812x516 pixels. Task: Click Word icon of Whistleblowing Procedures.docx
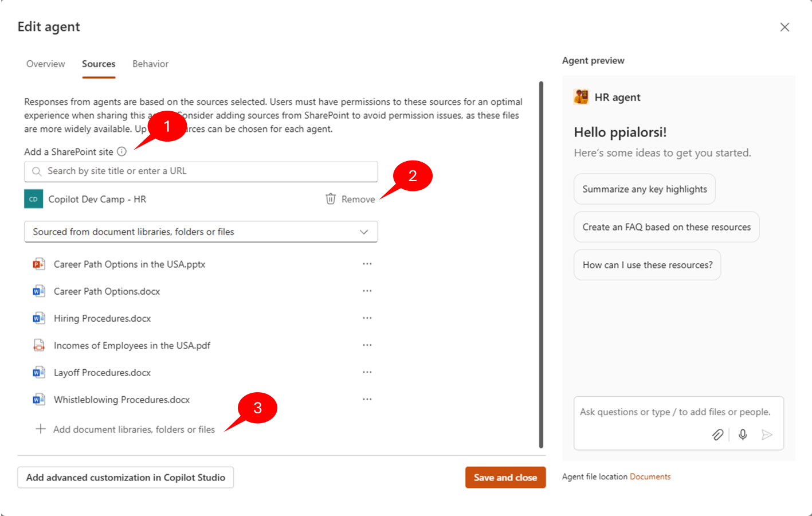(x=38, y=400)
